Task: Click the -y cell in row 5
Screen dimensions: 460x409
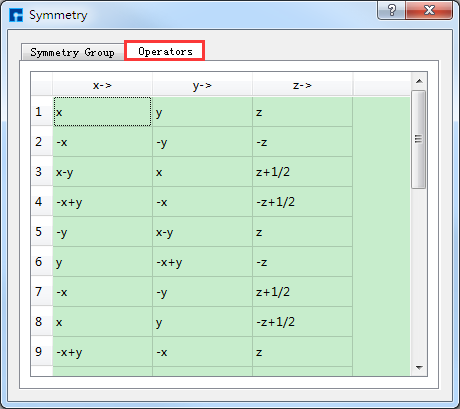Action: (102, 231)
